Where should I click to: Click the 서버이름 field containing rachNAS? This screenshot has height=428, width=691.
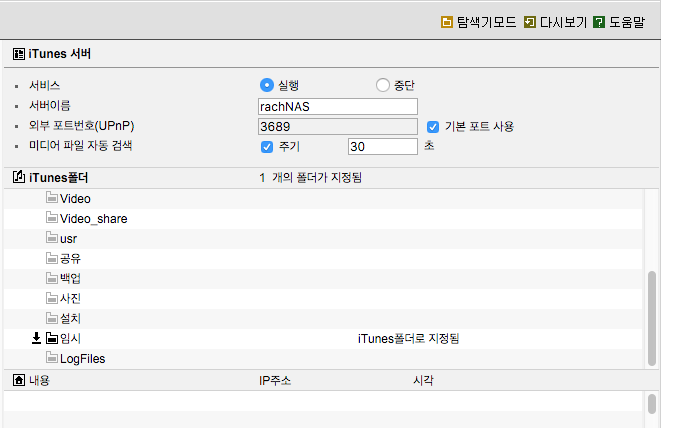(x=338, y=107)
